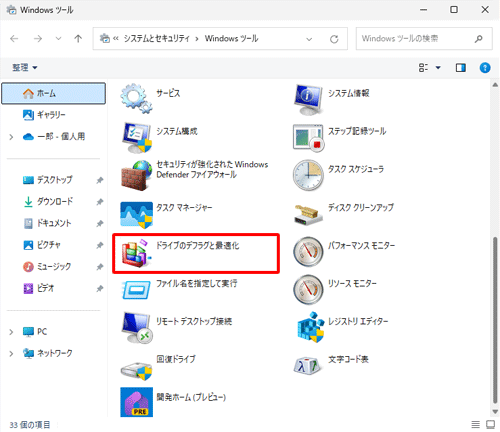This screenshot has height=432, width=500.
Task: Expand the PC tree node
Action: (x=11, y=332)
